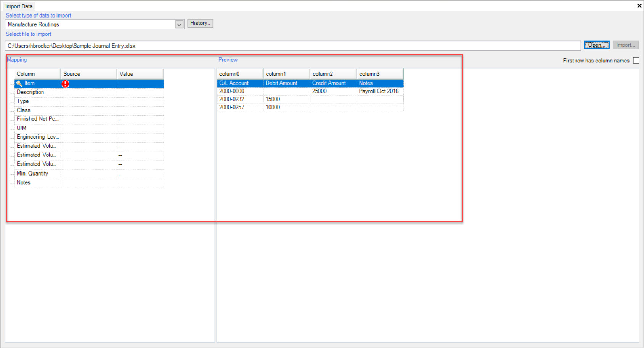Click the column2 preview header
Viewport: 644px width, 348px height.
click(x=333, y=74)
